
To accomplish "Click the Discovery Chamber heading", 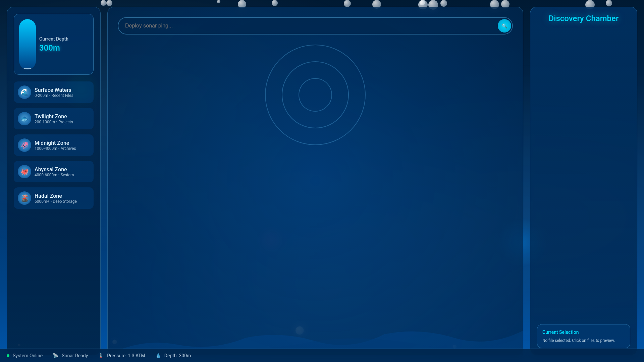I will pos(583,18).
